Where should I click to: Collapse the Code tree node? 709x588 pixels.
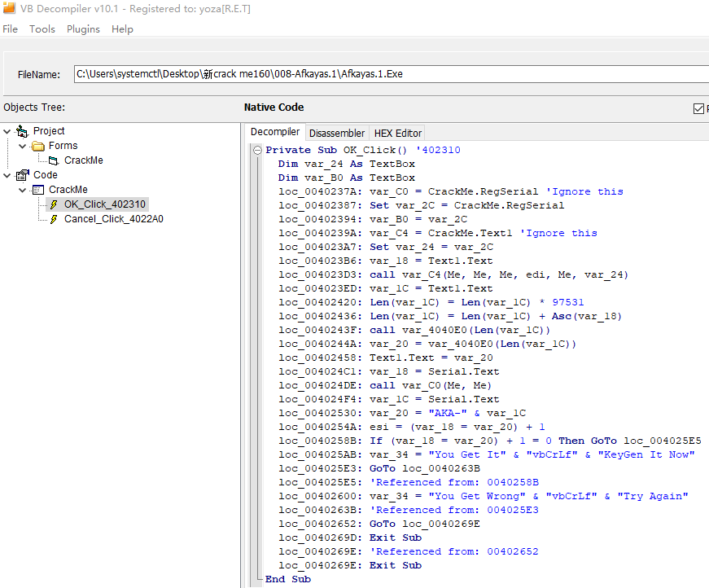7,175
